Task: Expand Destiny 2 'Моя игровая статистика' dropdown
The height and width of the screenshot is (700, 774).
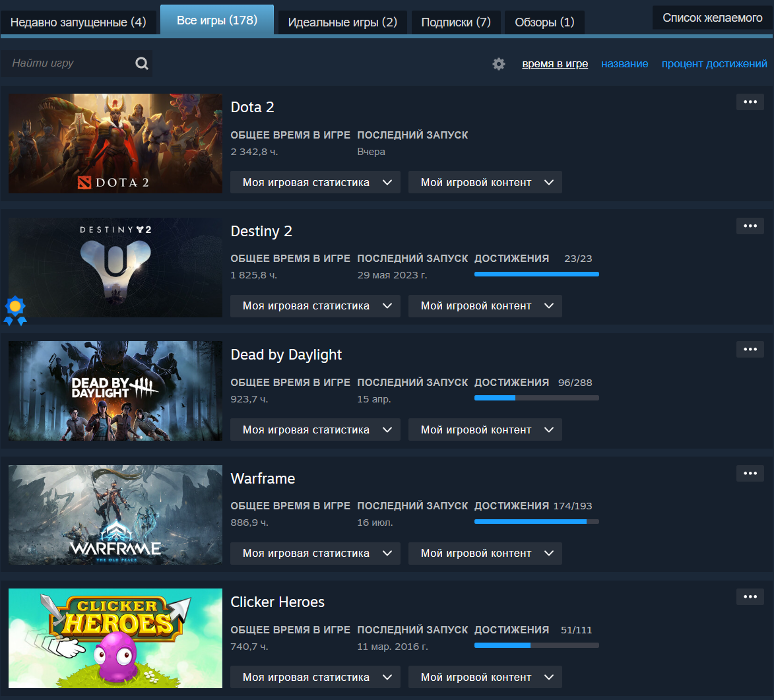Action: coord(315,305)
